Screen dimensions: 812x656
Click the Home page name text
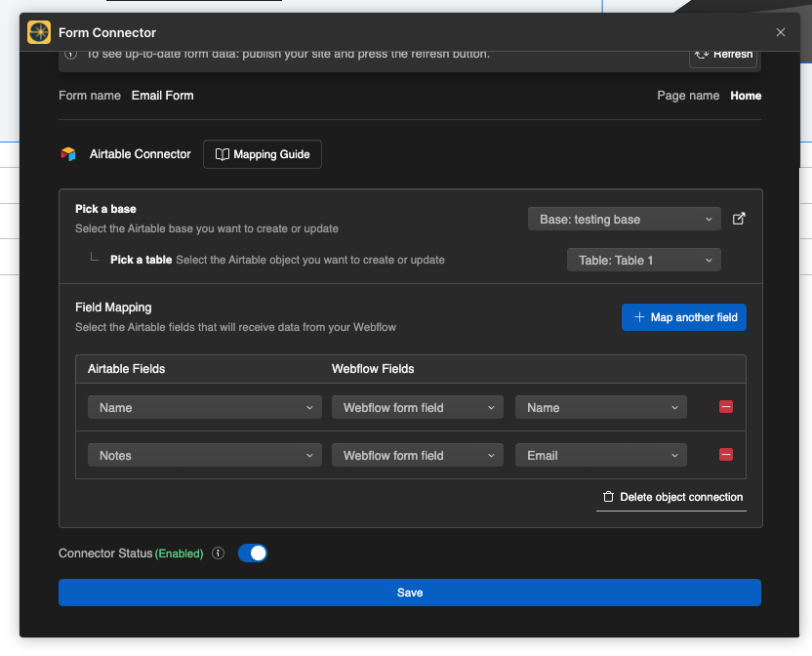point(746,96)
